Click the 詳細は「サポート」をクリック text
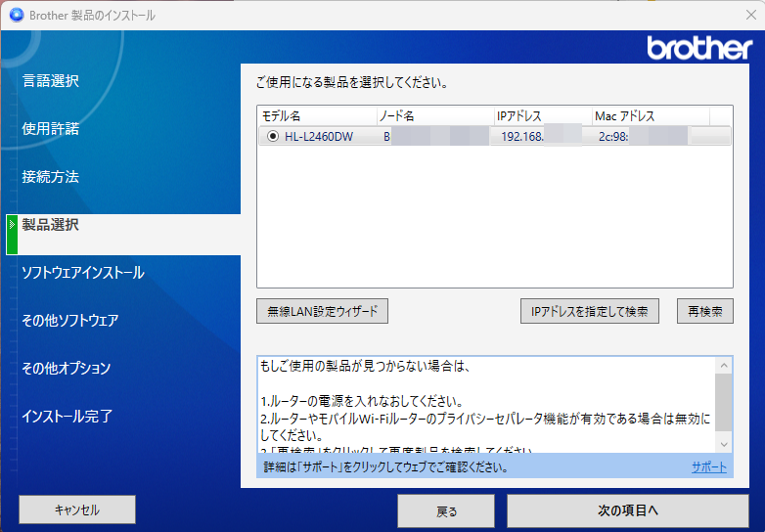The image size is (765, 532). [x=385, y=467]
